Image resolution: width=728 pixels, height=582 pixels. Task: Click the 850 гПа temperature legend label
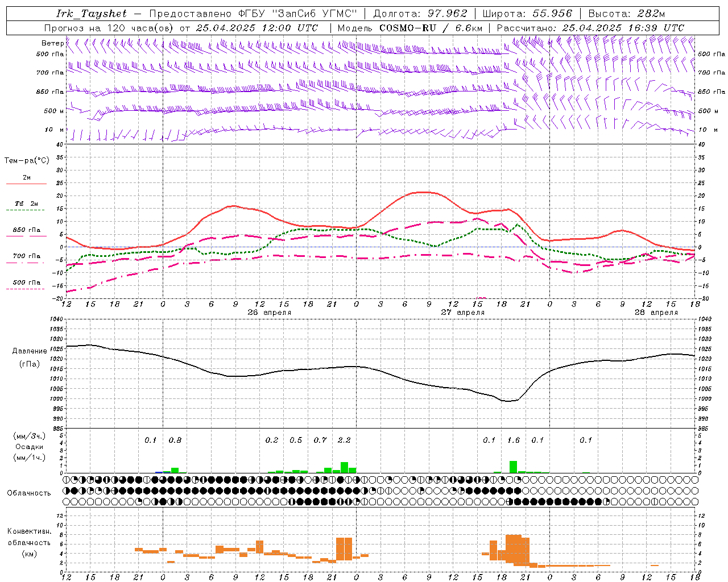(27, 230)
